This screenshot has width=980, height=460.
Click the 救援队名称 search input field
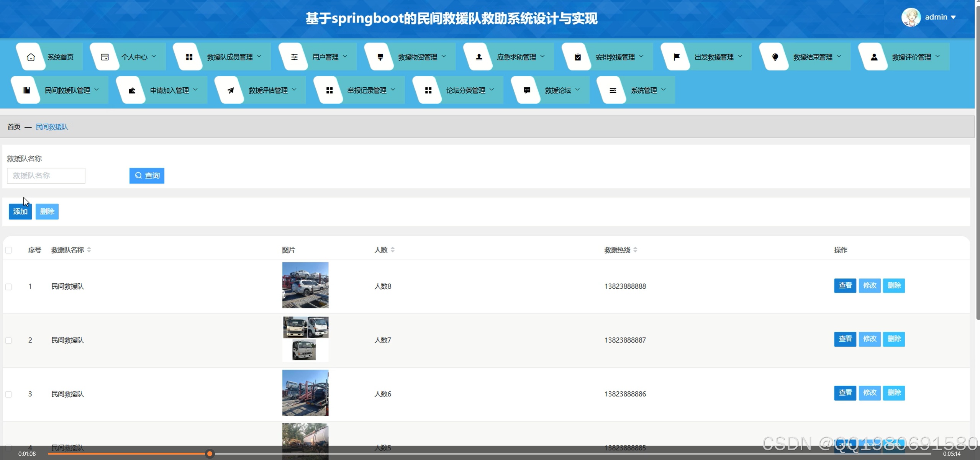tap(46, 175)
